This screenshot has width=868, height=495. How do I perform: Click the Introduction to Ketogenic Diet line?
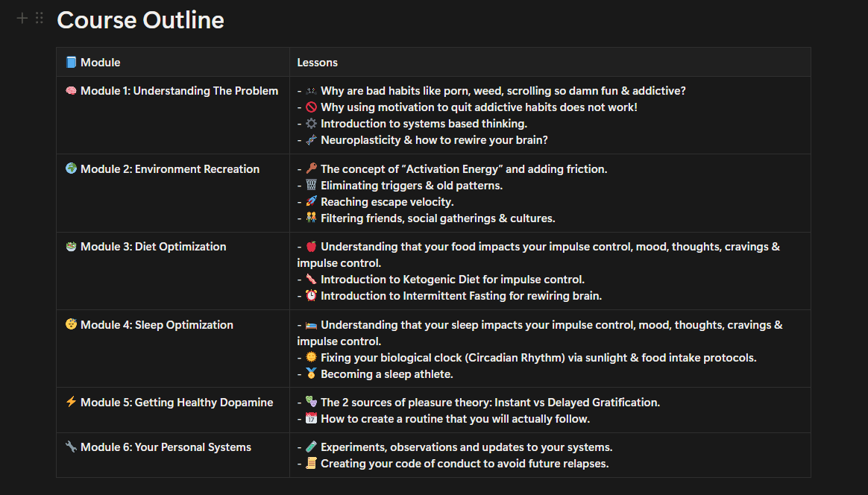(452, 280)
